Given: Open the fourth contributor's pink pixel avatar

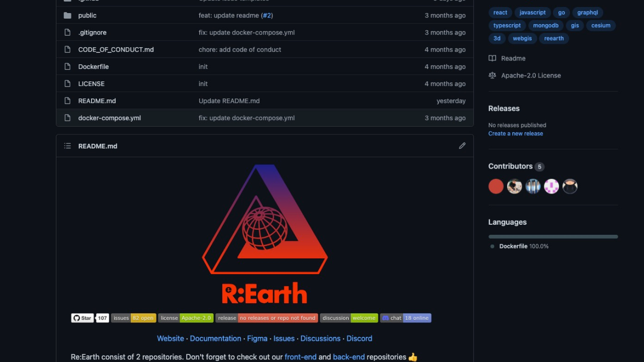Looking at the screenshot, I should click(551, 187).
